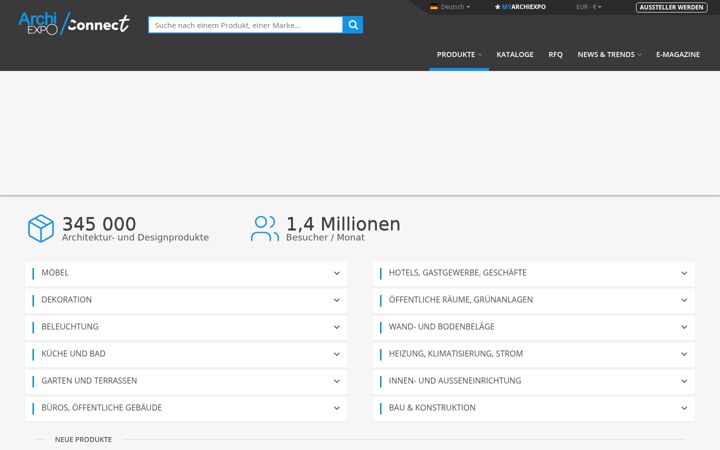Image resolution: width=720 pixels, height=450 pixels.
Task: Click the Heizung, Klimatisierung, Strom label
Action: click(456, 354)
